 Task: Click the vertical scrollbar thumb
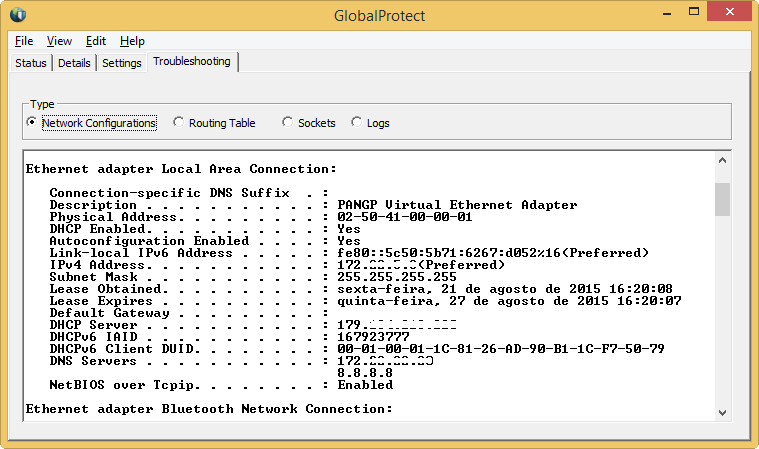[722, 199]
